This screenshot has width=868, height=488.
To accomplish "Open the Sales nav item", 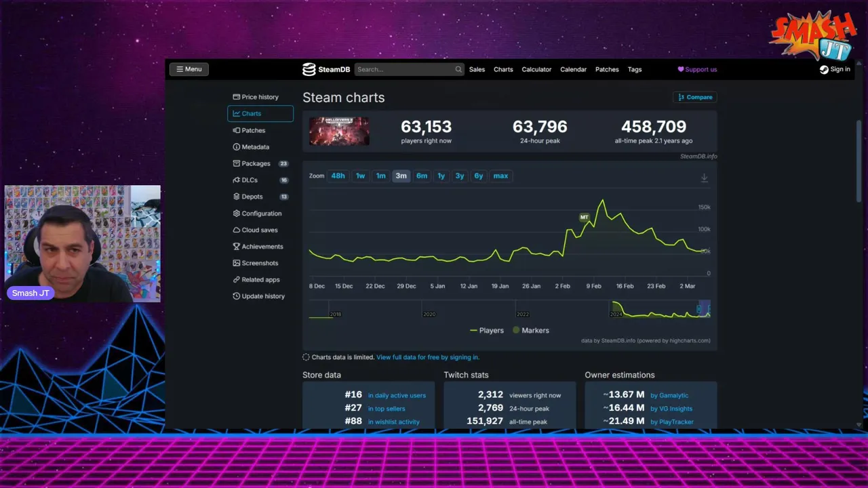I will coord(477,69).
